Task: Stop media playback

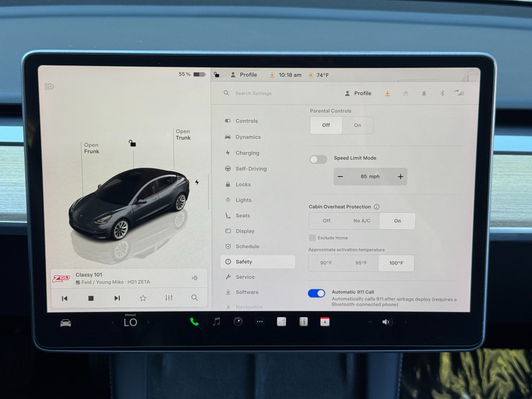Action: point(91,298)
